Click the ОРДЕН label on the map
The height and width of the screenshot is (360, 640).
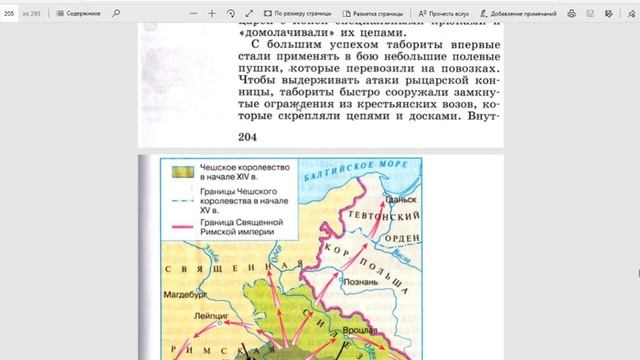coord(402,238)
